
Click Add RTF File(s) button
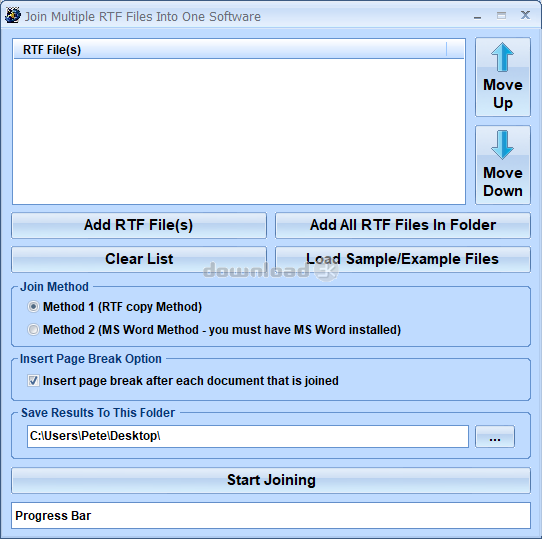pos(139,225)
